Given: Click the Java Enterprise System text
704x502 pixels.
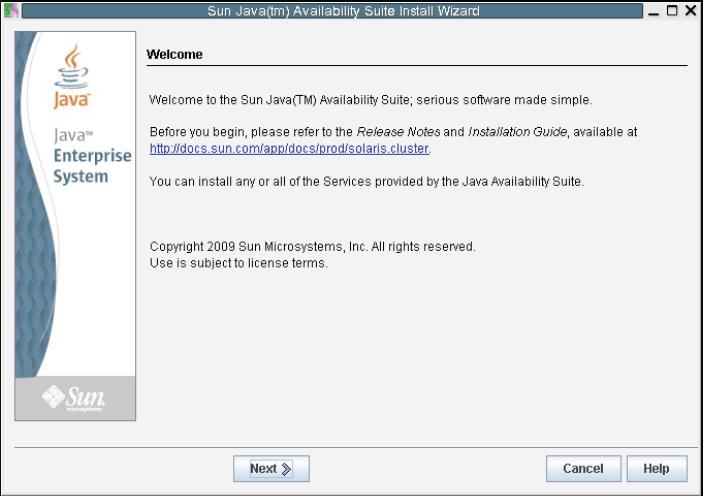Looking at the screenshot, I should click(92, 156).
